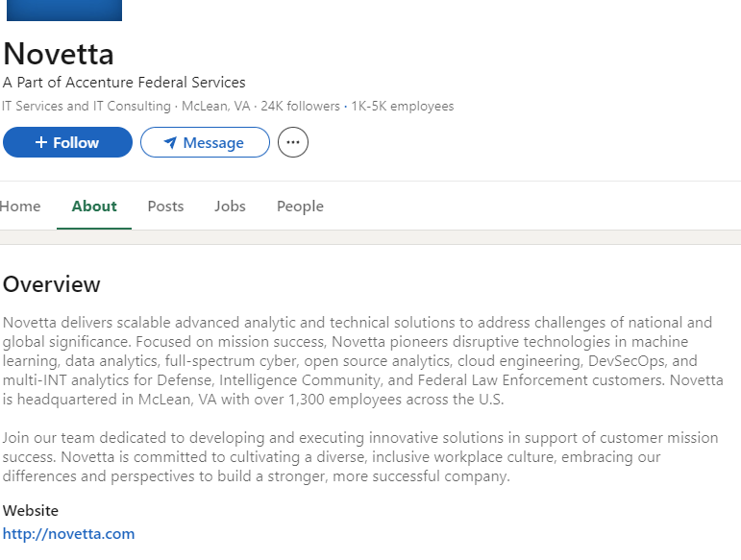
Task: Click the Overview section heading
Action: click(52, 284)
